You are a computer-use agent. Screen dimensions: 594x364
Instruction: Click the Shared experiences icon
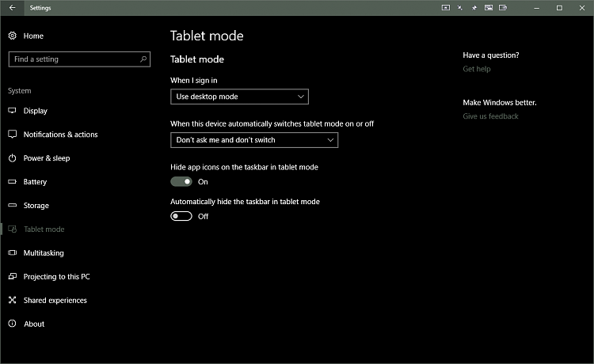13,301
